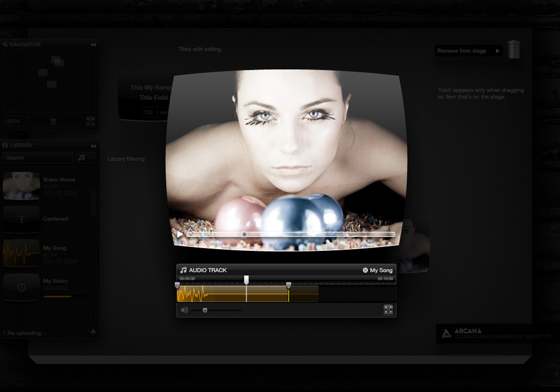Add a file with the plus icon

(x=93, y=332)
